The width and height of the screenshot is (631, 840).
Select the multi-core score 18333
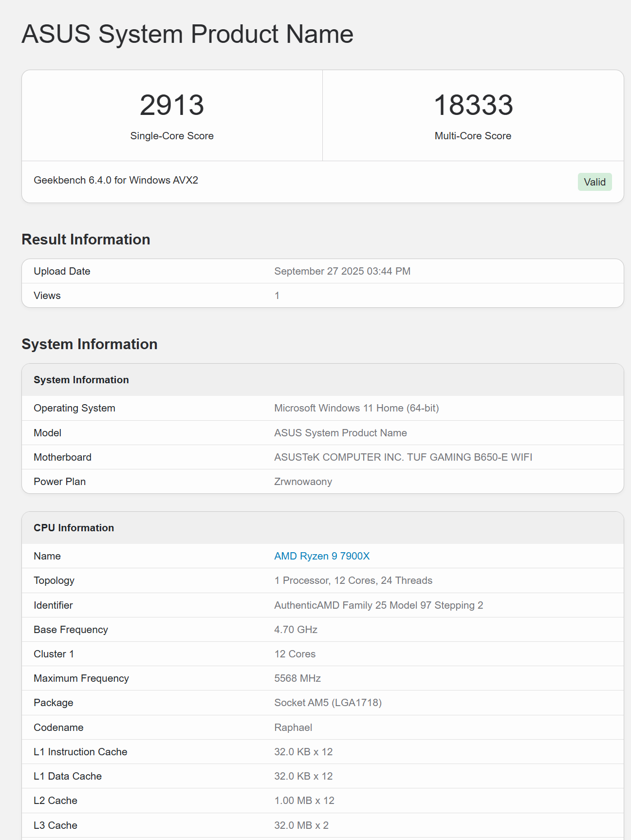pos(473,105)
